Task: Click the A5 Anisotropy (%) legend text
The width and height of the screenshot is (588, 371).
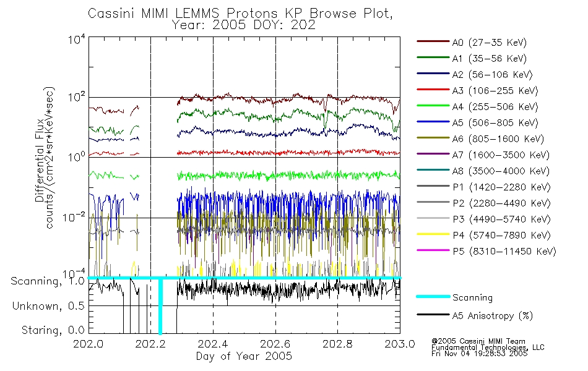Action: pos(493,316)
